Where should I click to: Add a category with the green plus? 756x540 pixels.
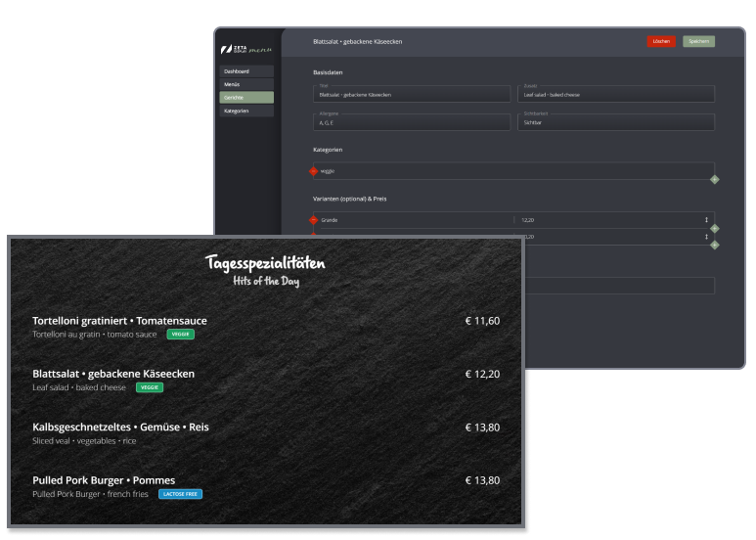click(x=715, y=179)
